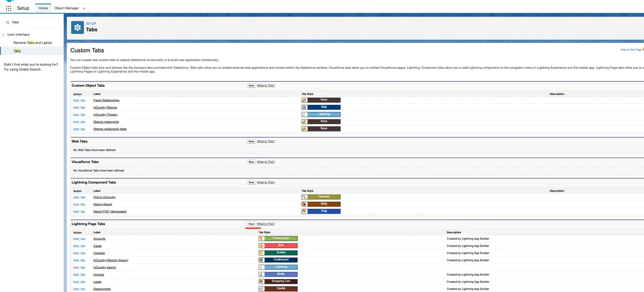The image size is (644, 292).
Task: Click New button for Lightning Page Tabs
Action: click(251, 224)
